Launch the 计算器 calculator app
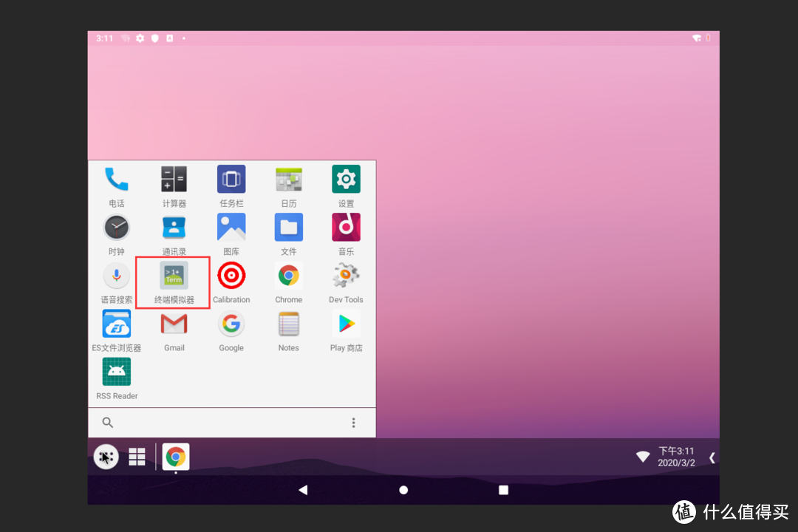 tap(174, 186)
